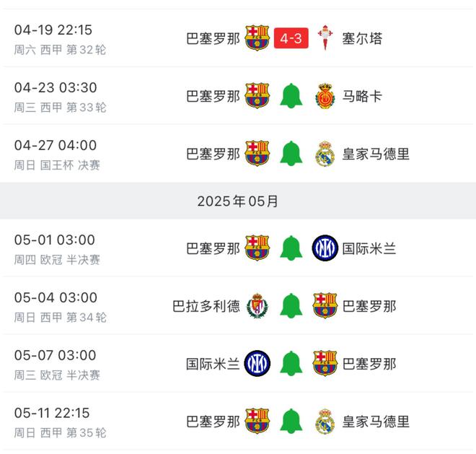Select the 巴拉多利德 team name
The height and width of the screenshot is (454, 476).
pos(206,306)
